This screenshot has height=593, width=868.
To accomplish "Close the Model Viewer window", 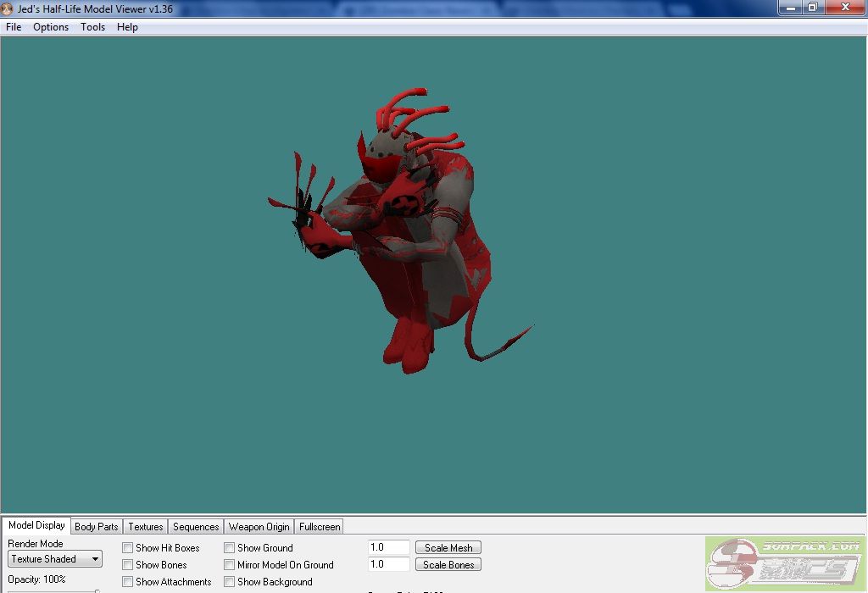I will 845,8.
